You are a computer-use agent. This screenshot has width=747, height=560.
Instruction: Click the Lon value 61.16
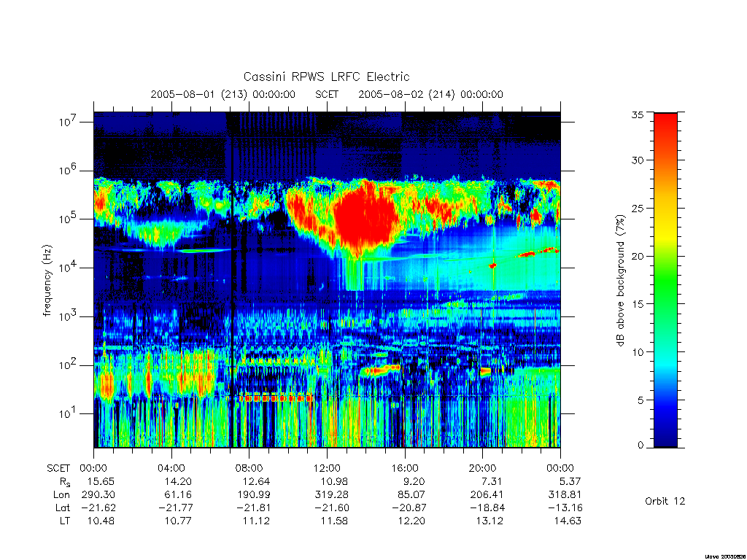(178, 495)
